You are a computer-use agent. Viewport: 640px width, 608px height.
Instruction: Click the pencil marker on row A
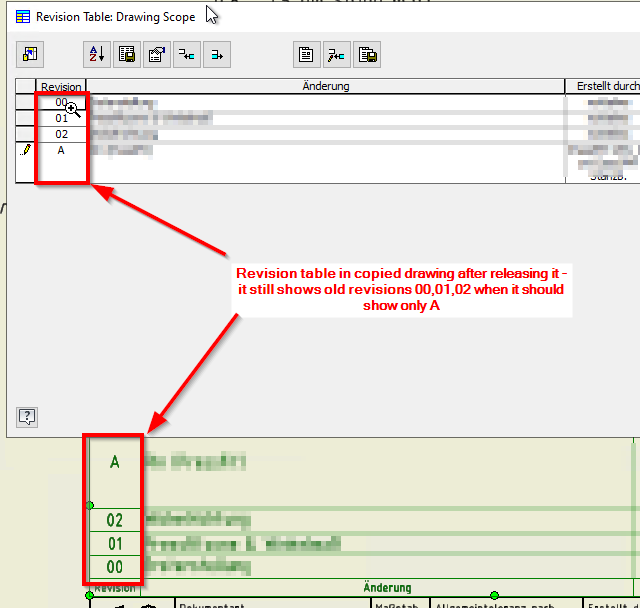point(25,150)
